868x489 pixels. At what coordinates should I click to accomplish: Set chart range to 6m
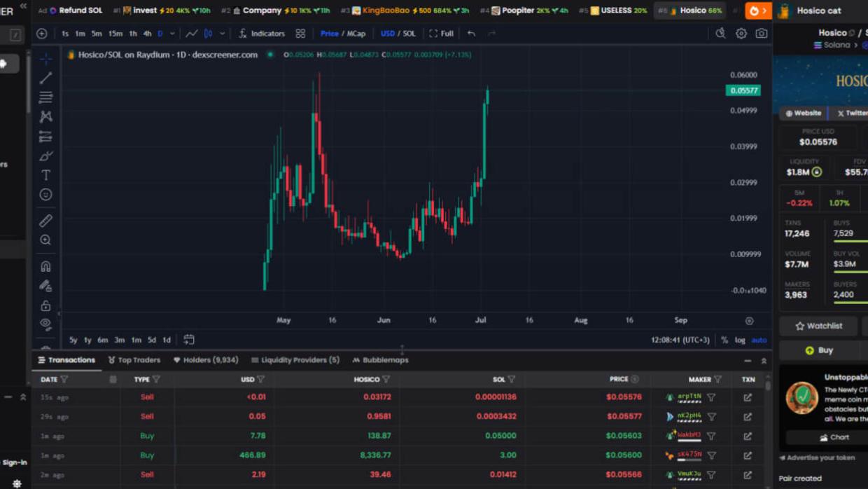(103, 340)
